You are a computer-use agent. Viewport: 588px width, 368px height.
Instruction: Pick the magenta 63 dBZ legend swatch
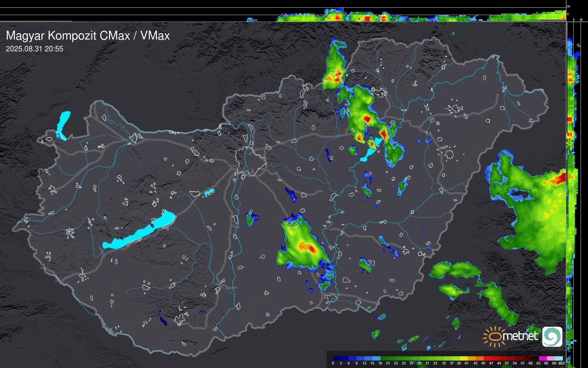click(x=543, y=358)
